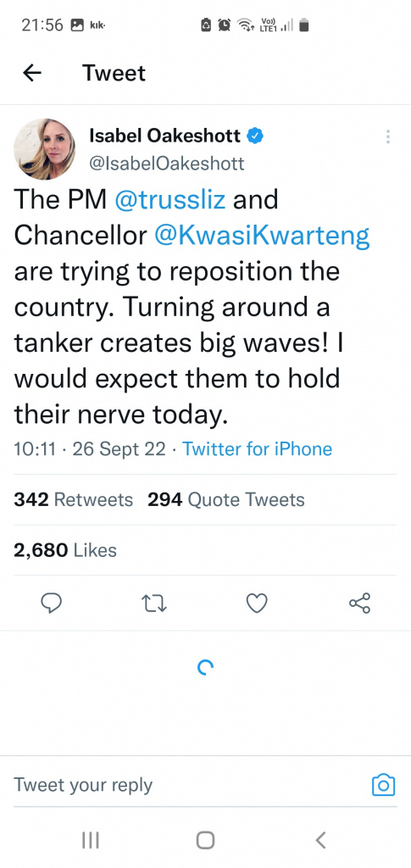The width and height of the screenshot is (411, 868).
Task: Tap the blue verified badge
Action: click(254, 136)
